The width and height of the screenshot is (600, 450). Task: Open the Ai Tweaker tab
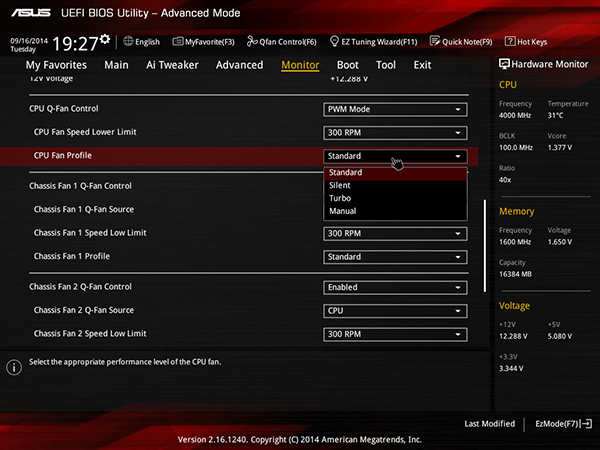172,65
